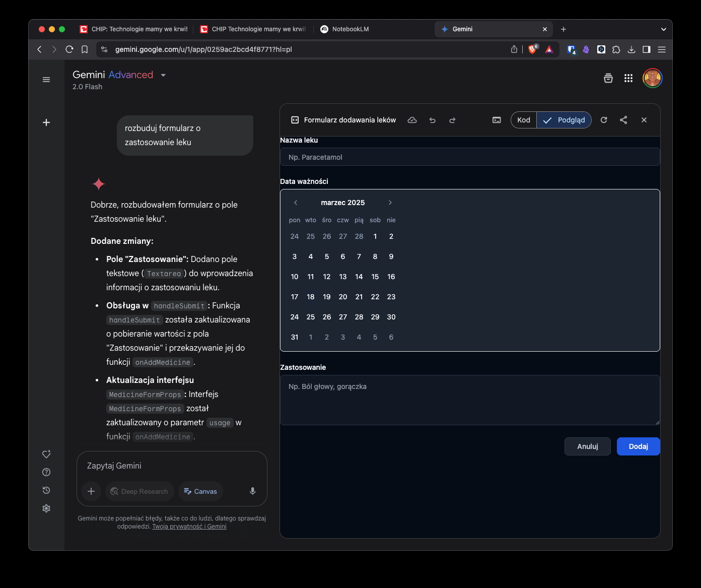The width and height of the screenshot is (701, 588).
Task: Open the Gemini sidebar hamburger menu
Action: 46,80
